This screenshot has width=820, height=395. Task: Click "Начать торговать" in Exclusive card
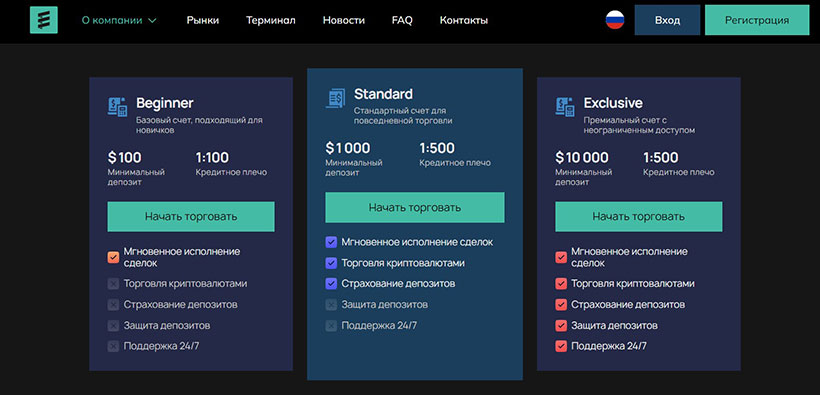(x=639, y=217)
